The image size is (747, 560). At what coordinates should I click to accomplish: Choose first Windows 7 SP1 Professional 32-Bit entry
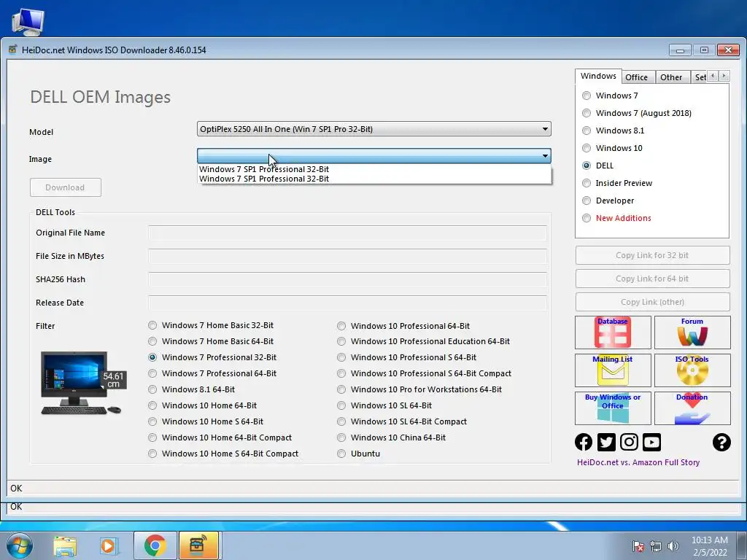tap(374, 169)
